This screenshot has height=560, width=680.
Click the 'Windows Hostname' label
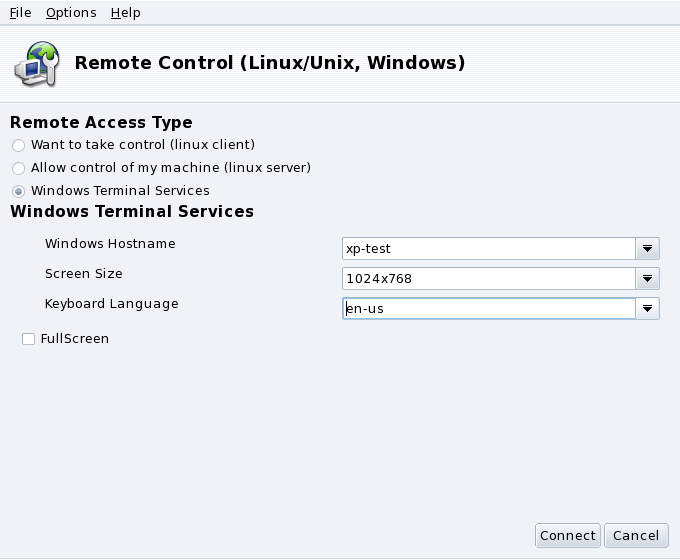[110, 244]
